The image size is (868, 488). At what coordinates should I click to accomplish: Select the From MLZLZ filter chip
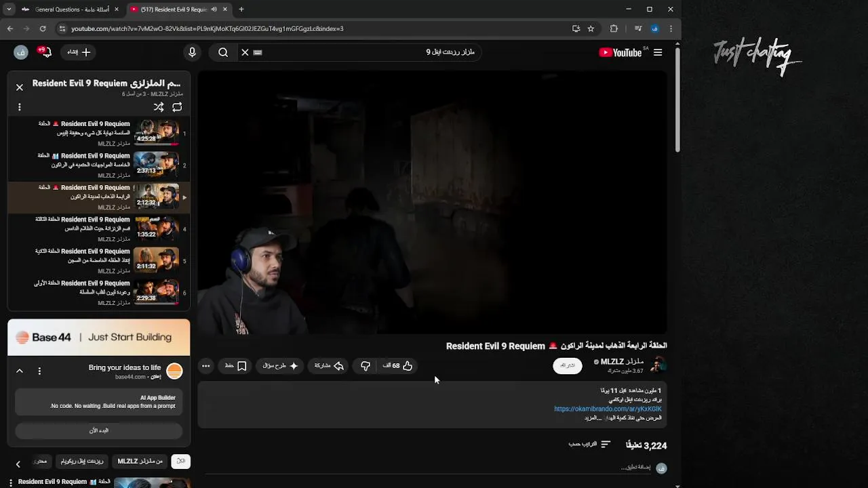coord(140,461)
